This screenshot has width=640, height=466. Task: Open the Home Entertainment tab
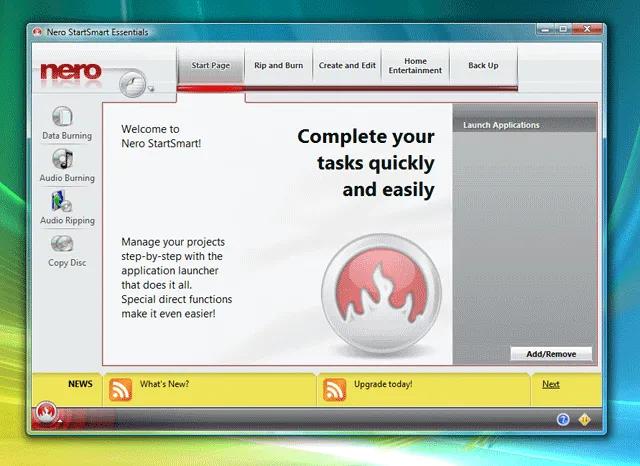point(415,66)
